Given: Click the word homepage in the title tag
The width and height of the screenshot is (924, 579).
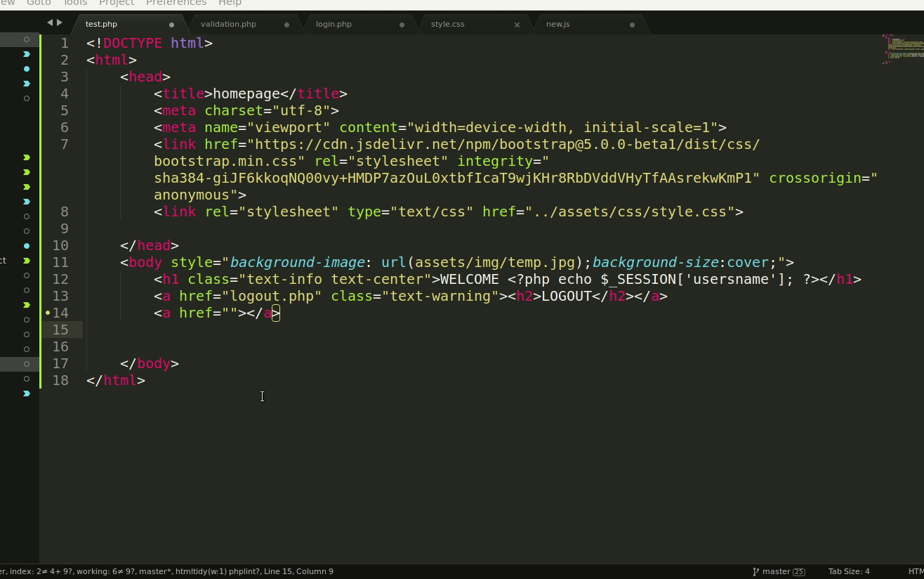Looking at the screenshot, I should click(246, 93).
